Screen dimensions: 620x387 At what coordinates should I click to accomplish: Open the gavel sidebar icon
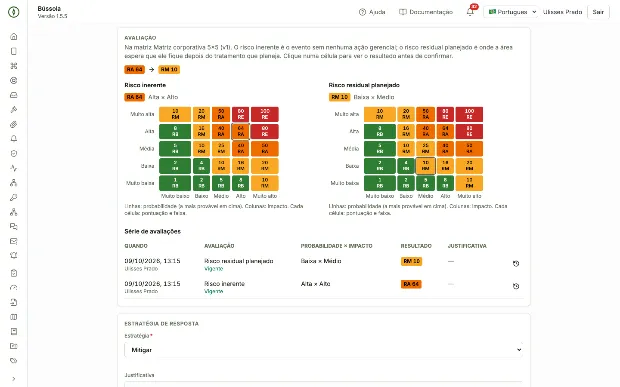pos(13,110)
